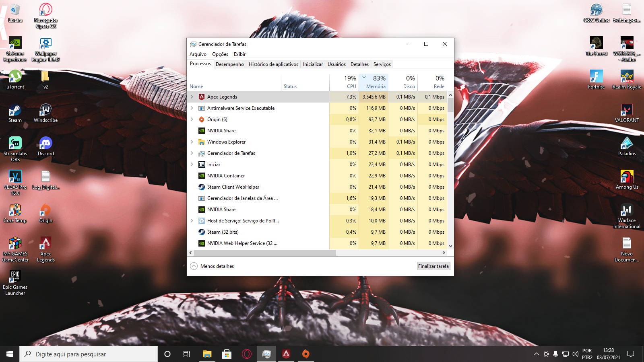
Task: Open the Among Us desktop icon
Action: click(627, 180)
